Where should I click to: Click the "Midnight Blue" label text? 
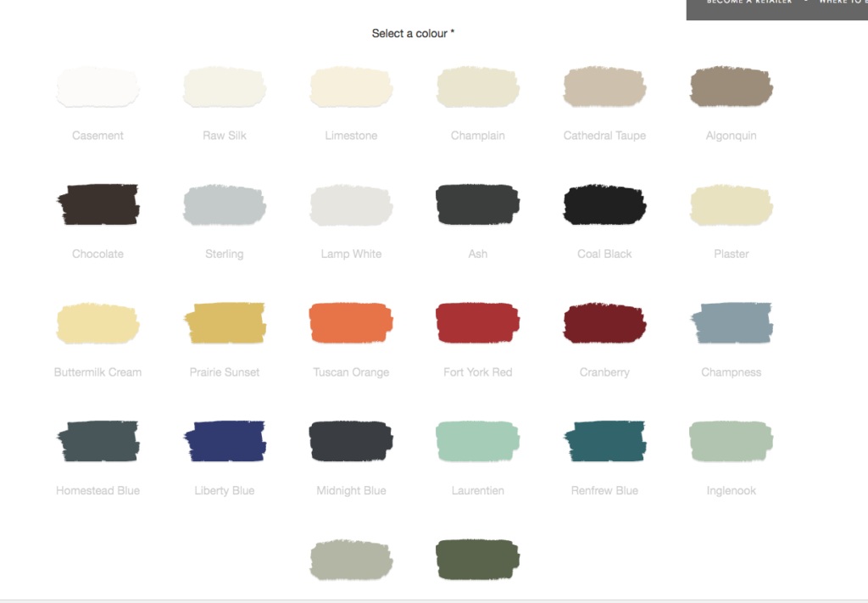tap(352, 490)
